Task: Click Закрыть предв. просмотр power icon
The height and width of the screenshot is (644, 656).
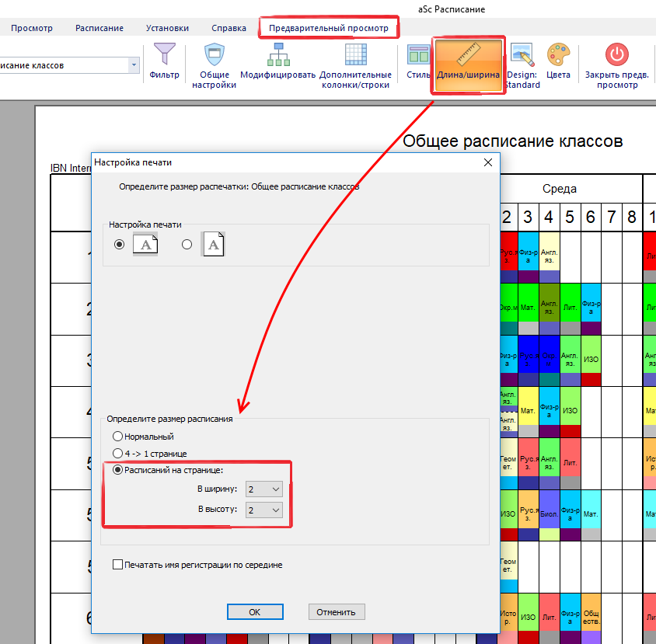Action: (x=617, y=56)
